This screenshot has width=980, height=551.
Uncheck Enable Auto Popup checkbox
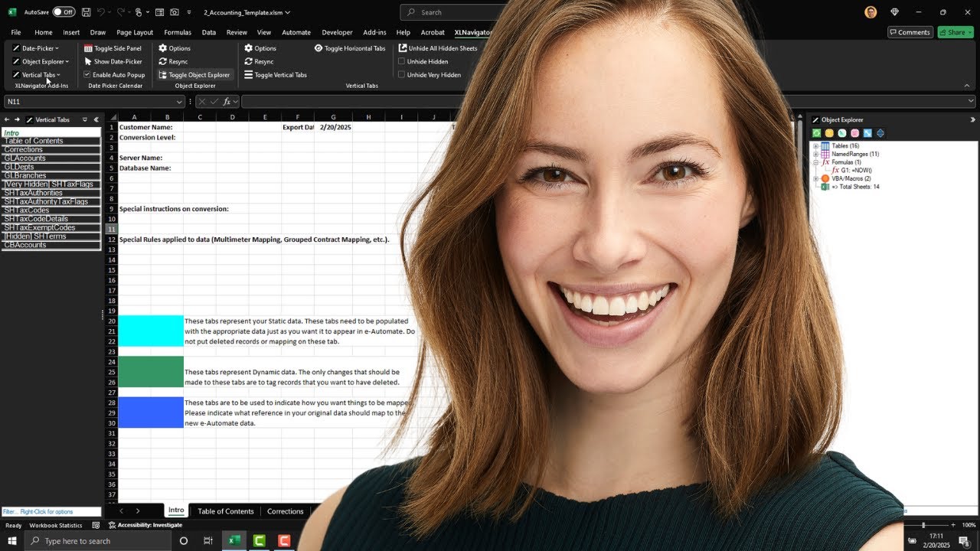point(87,75)
